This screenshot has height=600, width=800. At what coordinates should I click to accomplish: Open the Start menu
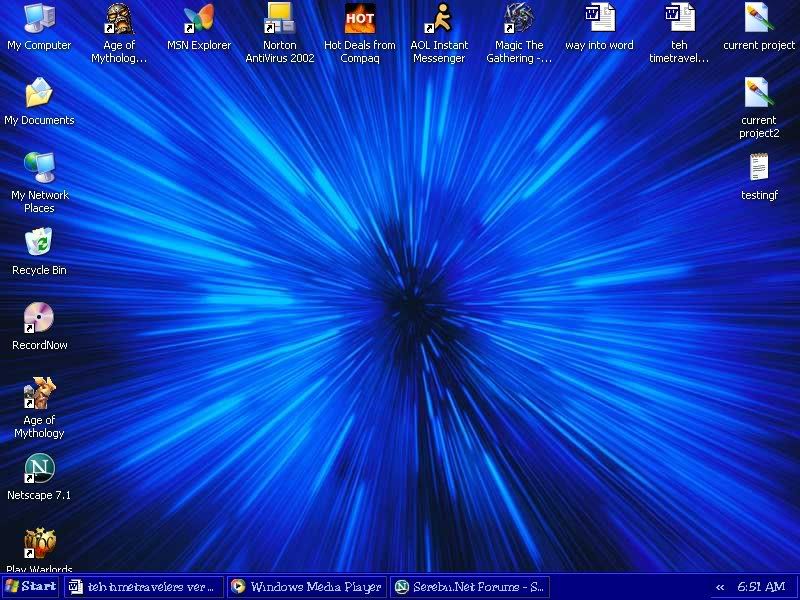click(30, 587)
